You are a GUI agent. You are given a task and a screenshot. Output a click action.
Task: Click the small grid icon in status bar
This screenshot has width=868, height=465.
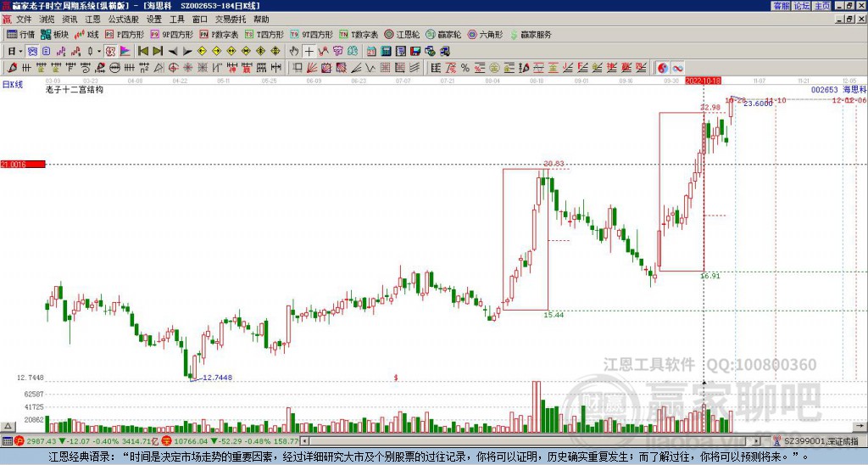[x=7, y=441]
